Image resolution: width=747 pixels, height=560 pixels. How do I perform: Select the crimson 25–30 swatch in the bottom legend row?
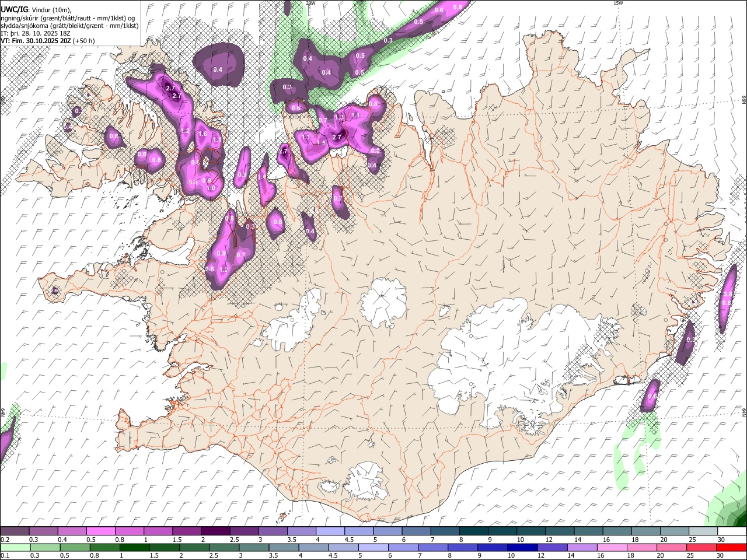(702, 547)
